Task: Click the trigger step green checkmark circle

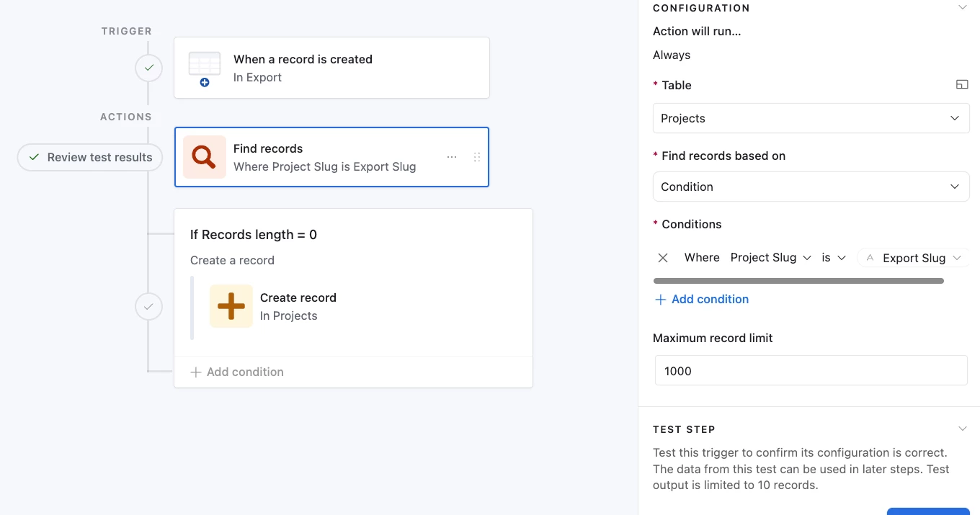Action: point(148,68)
